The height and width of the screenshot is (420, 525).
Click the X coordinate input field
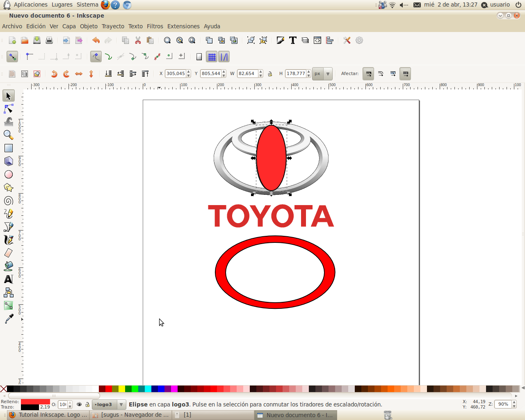click(x=176, y=74)
